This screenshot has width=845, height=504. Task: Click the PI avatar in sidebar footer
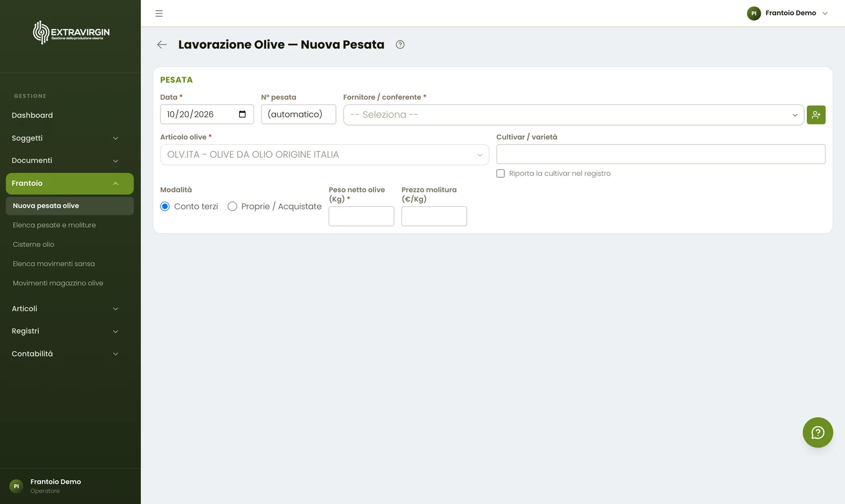pyautogui.click(x=16, y=486)
